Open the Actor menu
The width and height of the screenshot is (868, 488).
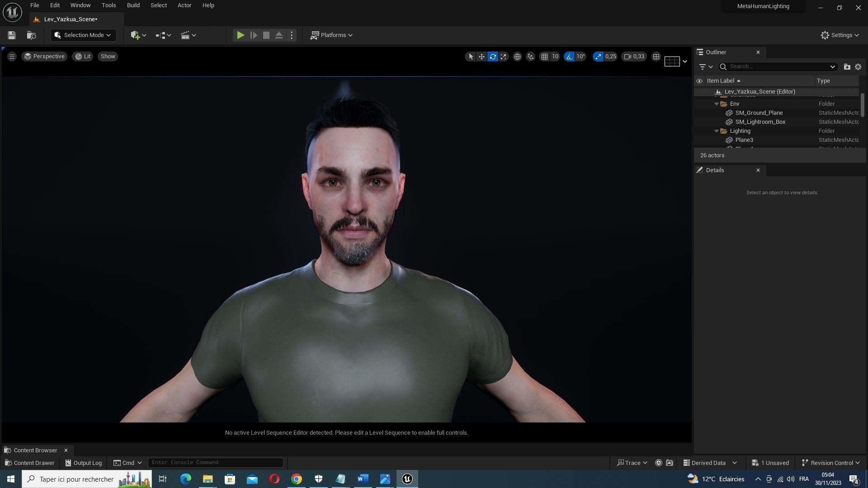pyautogui.click(x=184, y=5)
